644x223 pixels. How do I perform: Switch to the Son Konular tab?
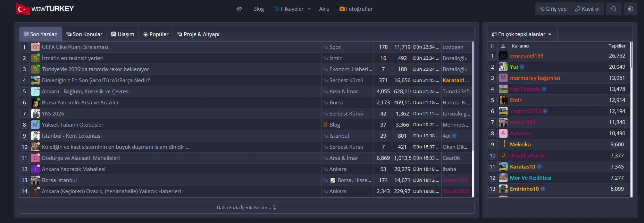84,34
